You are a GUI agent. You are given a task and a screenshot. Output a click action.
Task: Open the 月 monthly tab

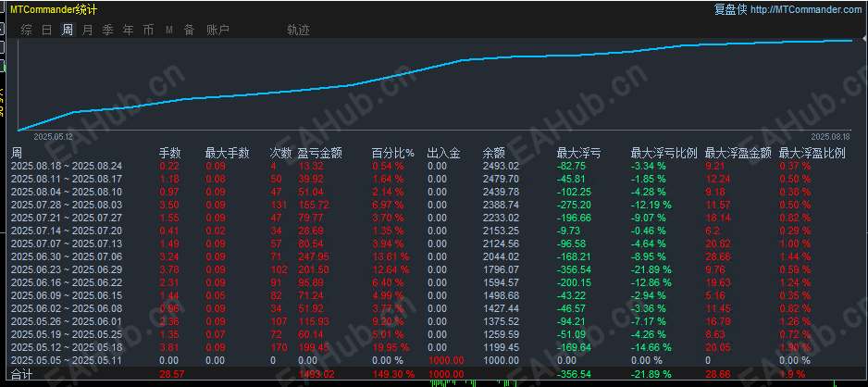pos(88,30)
